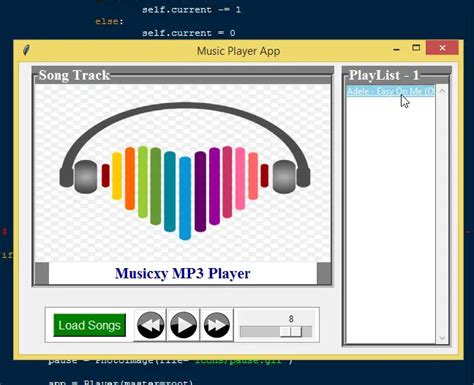Skip back with the rewind button
This screenshot has height=385, width=474.
click(x=150, y=325)
